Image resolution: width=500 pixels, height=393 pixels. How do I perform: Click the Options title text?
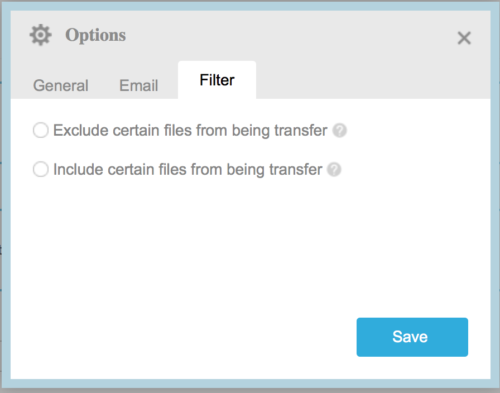[x=96, y=35]
